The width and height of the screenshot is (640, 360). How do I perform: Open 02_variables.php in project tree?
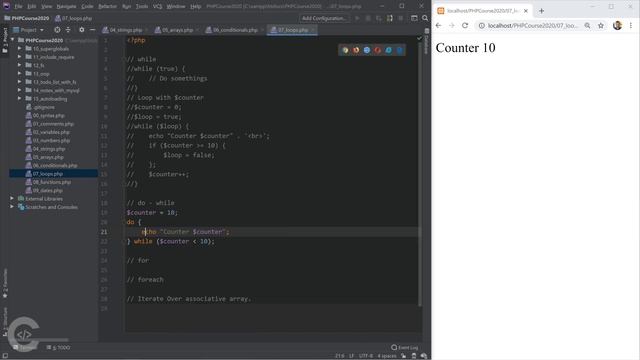(47, 132)
